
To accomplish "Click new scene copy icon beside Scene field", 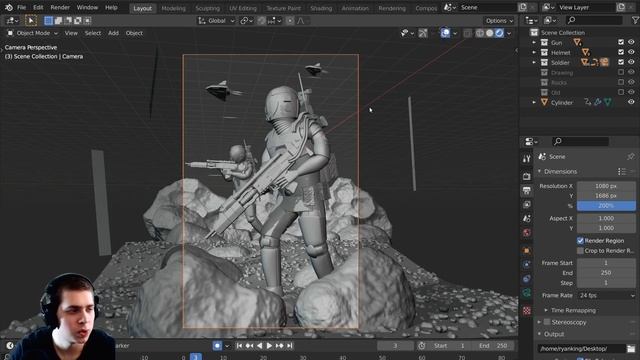I will [x=522, y=7].
